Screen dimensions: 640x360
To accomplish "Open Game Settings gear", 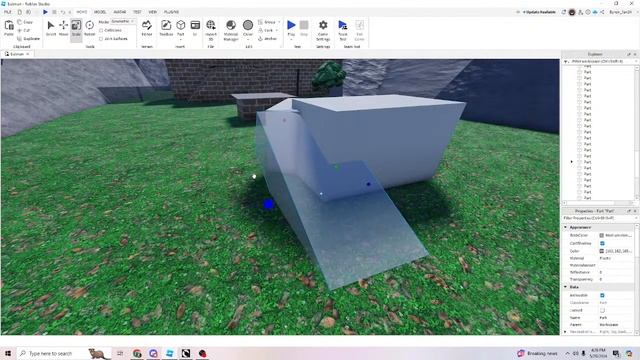I will point(323,30).
